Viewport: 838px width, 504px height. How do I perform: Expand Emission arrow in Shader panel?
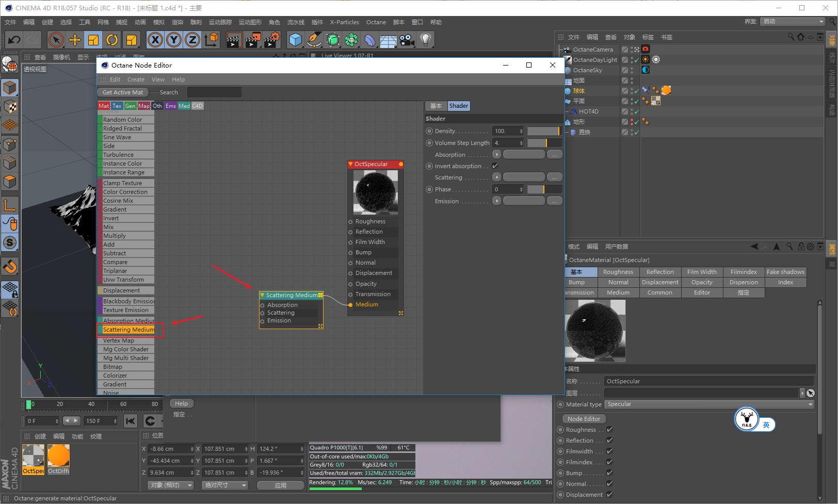click(x=496, y=201)
